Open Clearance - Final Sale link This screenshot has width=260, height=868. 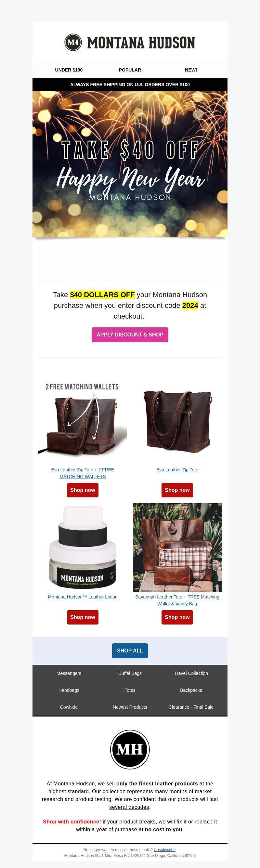click(191, 707)
